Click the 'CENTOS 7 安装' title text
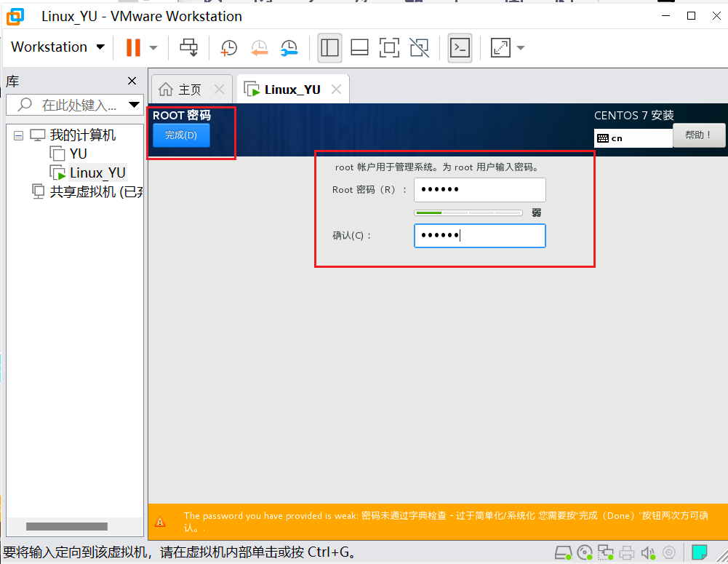This screenshot has width=728, height=564. [633, 115]
